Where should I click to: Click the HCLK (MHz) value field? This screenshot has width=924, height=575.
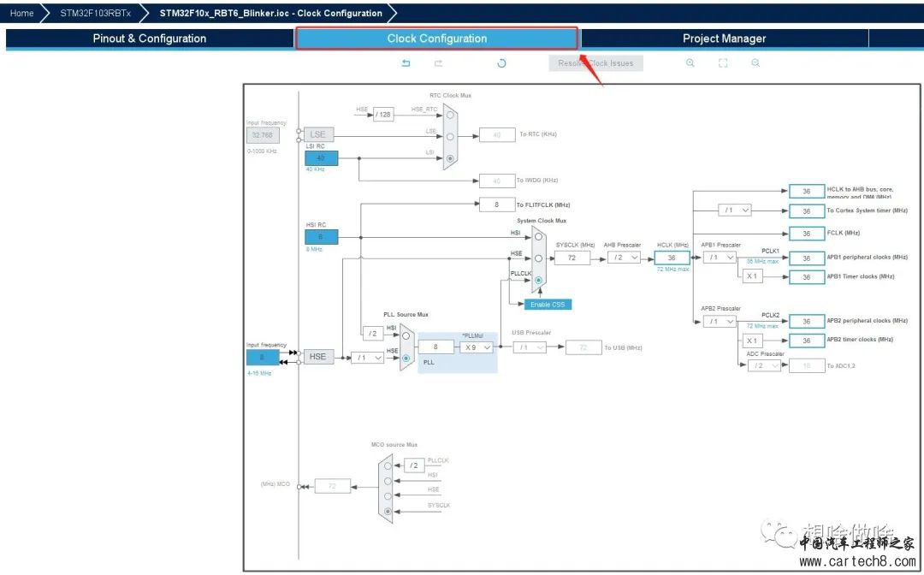(x=672, y=258)
